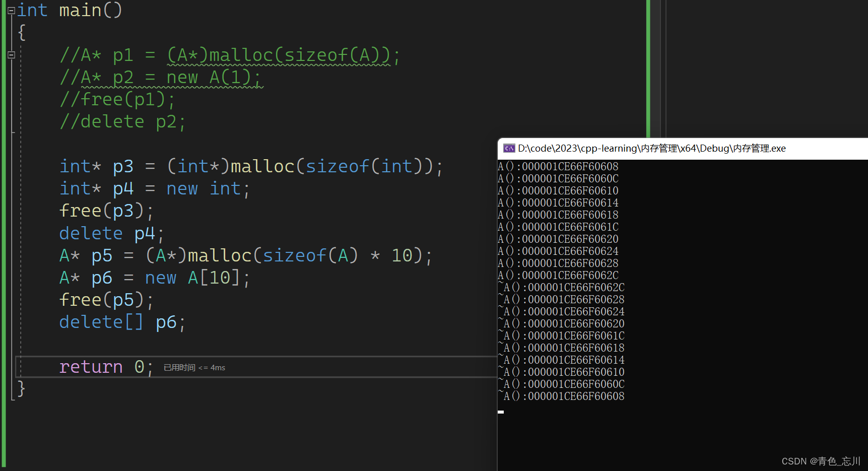This screenshot has width=868, height=471.
Task: Click console line 'A():000001CE66F60620'
Action: click(558, 239)
